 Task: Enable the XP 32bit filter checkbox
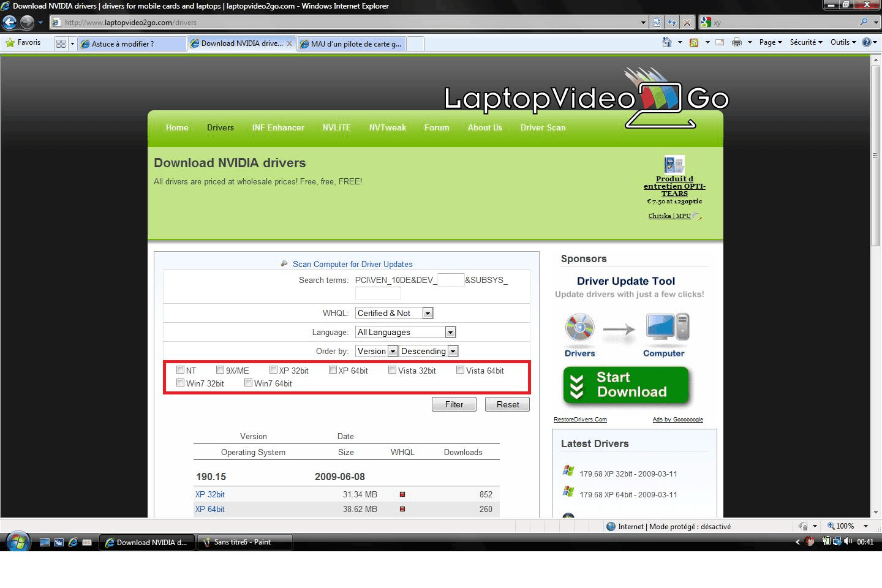pyautogui.click(x=274, y=370)
